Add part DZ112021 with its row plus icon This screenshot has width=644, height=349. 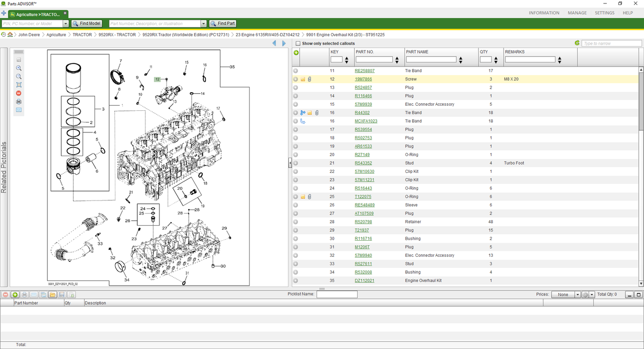point(296,281)
